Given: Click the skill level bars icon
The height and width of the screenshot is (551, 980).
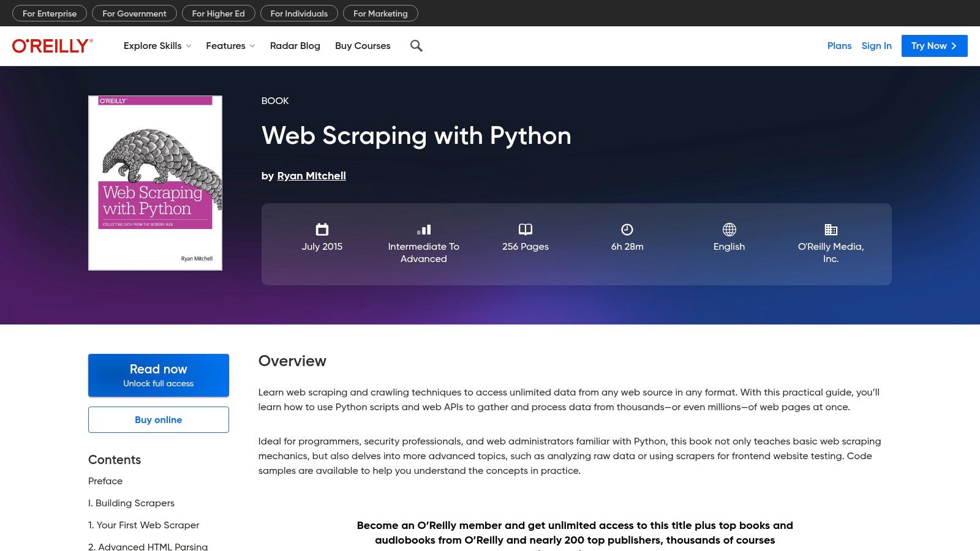Looking at the screenshot, I should point(424,230).
